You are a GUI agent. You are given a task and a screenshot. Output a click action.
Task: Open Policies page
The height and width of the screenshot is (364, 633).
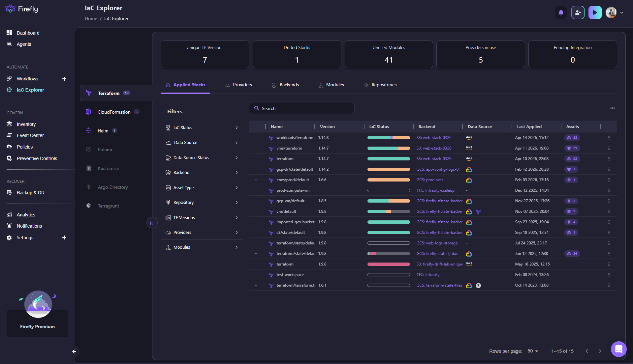pyautogui.click(x=25, y=147)
